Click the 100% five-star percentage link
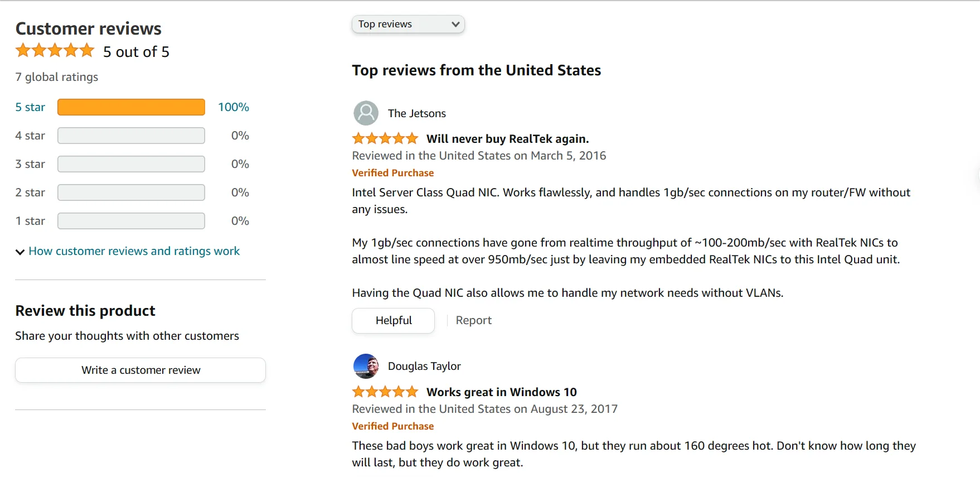980x477 pixels. click(x=233, y=107)
